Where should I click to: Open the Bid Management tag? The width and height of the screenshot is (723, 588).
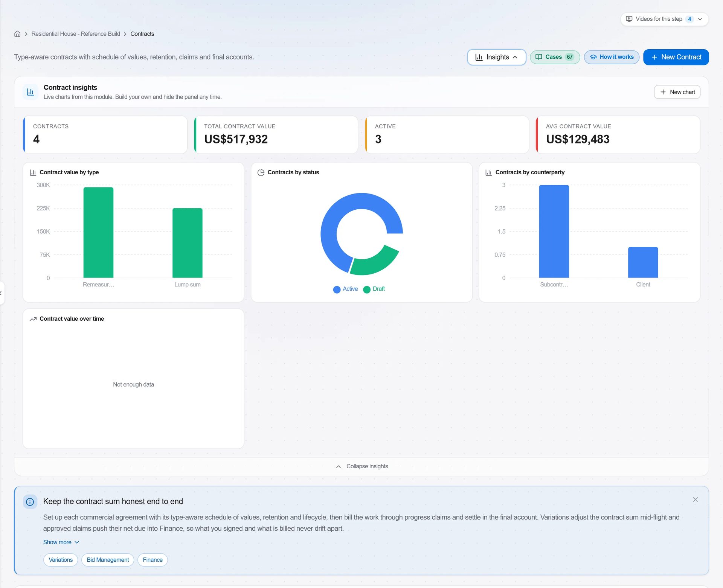tap(108, 560)
